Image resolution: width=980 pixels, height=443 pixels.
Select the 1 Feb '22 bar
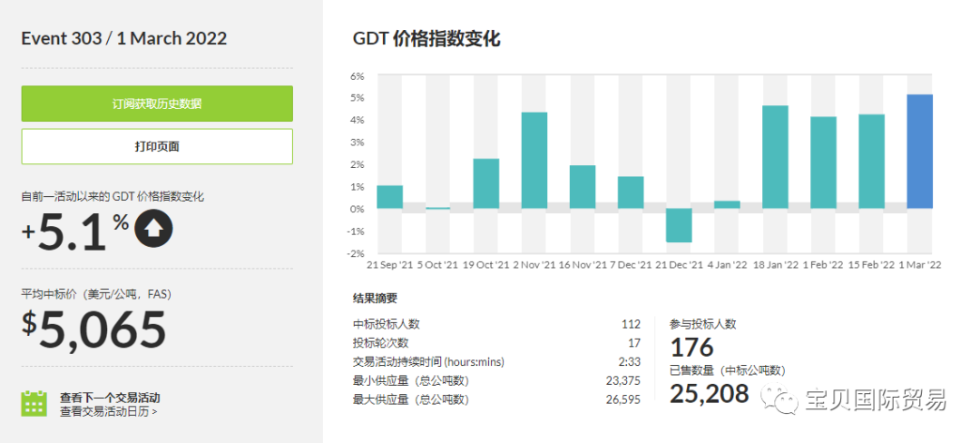[x=823, y=162]
